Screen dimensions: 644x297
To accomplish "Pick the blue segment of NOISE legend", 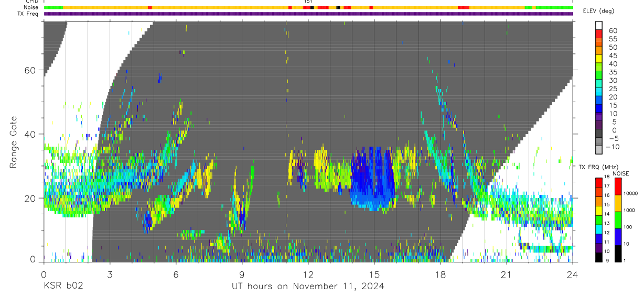I will pos(618,237).
